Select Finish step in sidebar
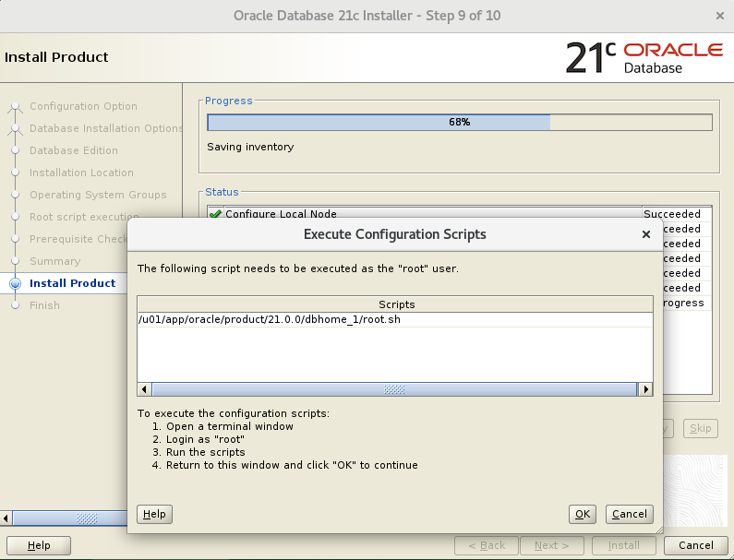 point(44,305)
